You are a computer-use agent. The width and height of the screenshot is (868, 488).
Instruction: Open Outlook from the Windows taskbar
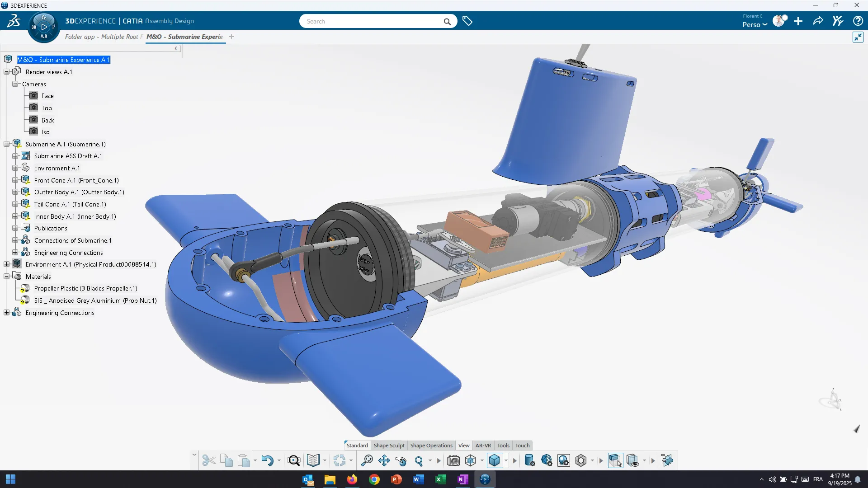(x=308, y=479)
